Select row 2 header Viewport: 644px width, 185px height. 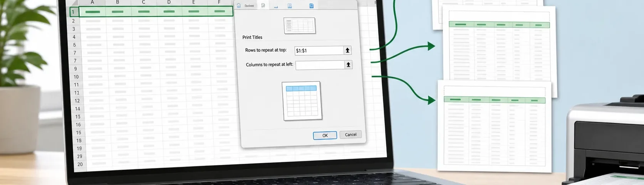[x=74, y=21]
